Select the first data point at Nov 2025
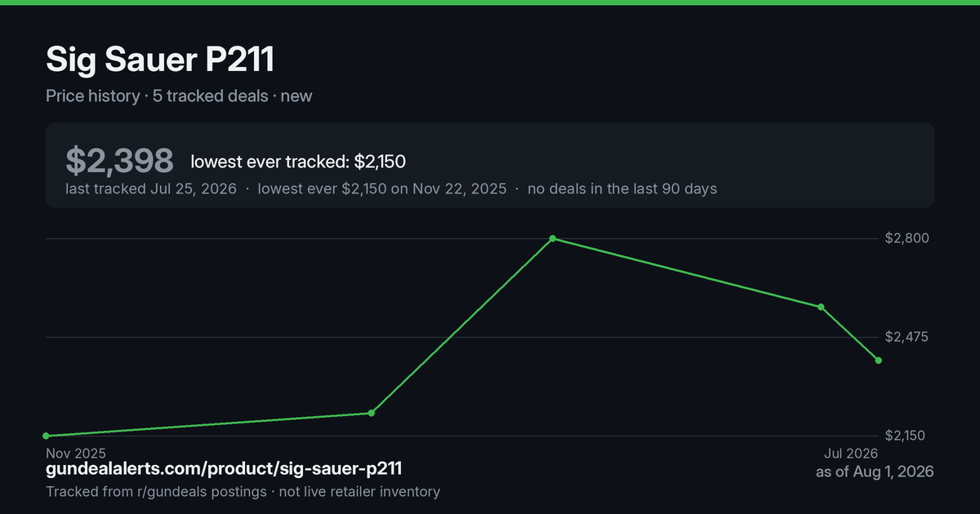This screenshot has width=980, height=514. click(x=46, y=436)
